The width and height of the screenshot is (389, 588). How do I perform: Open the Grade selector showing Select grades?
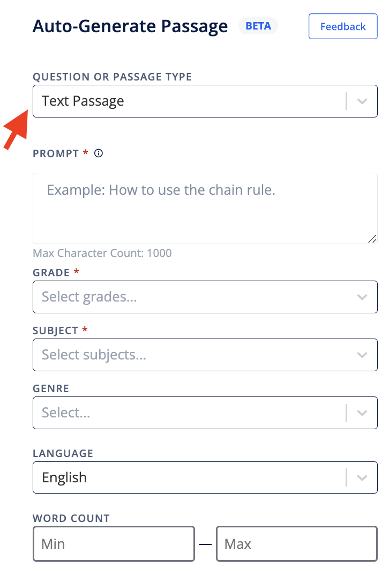tap(205, 297)
